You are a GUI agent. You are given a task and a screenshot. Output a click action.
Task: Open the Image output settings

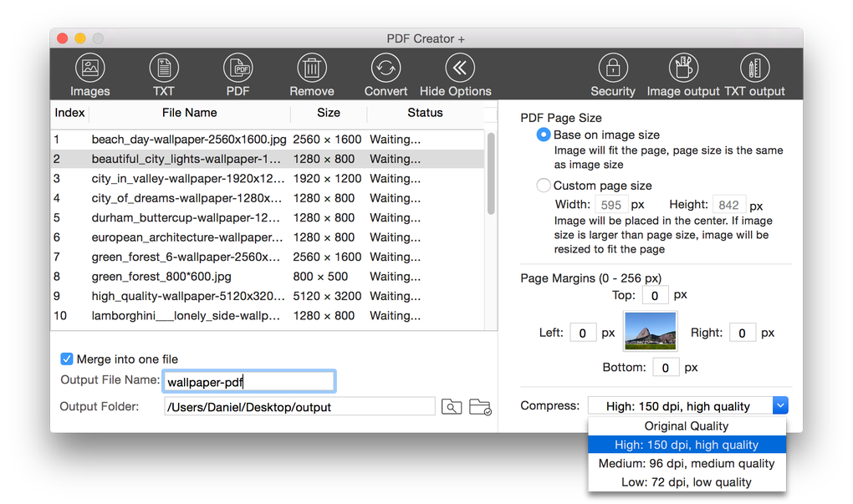[683, 68]
